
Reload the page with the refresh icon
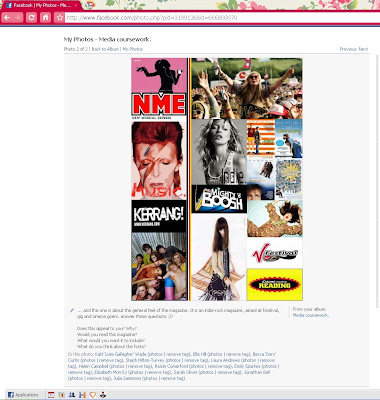point(31,17)
